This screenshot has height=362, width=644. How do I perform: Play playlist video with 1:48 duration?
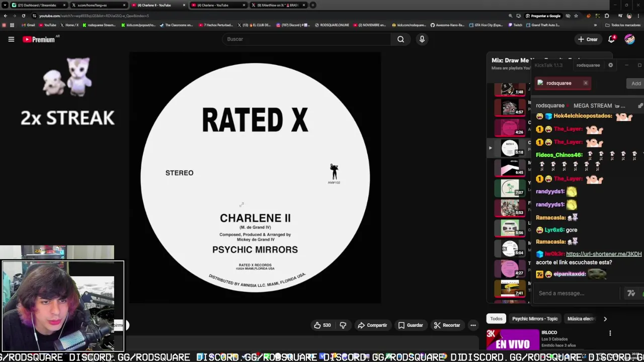pyautogui.click(x=510, y=89)
